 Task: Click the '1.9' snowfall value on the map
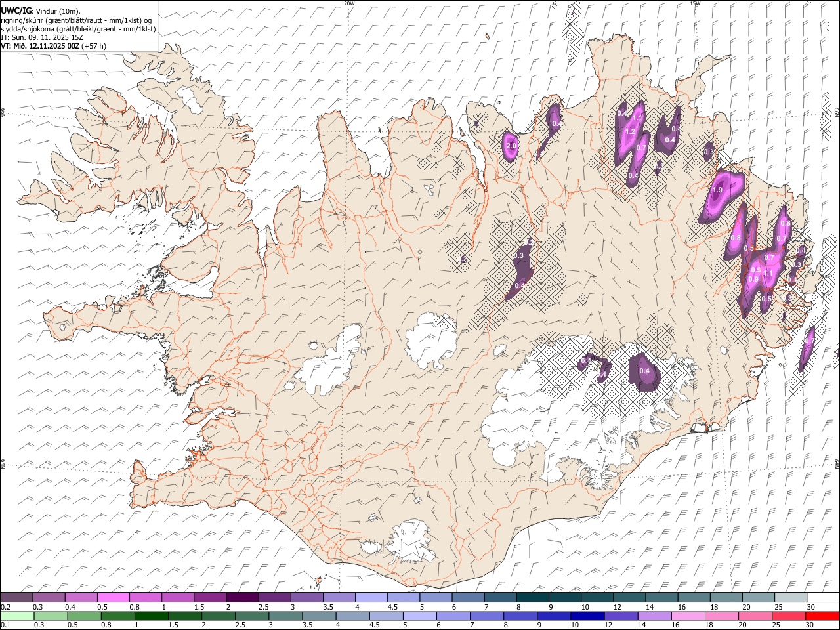point(717,190)
